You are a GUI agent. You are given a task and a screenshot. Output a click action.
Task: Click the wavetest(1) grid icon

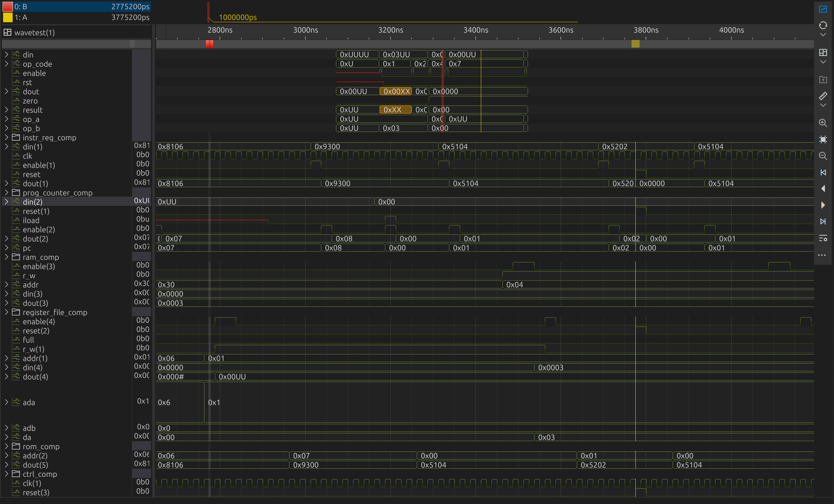[x=7, y=33]
